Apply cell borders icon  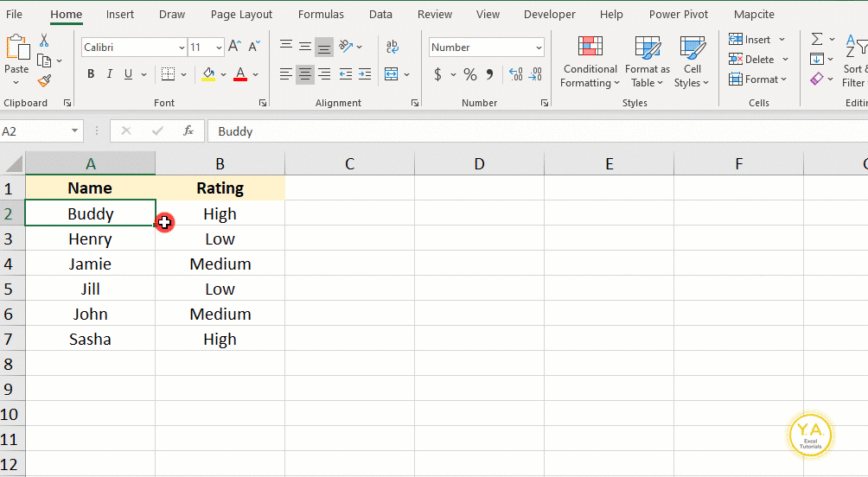point(169,74)
